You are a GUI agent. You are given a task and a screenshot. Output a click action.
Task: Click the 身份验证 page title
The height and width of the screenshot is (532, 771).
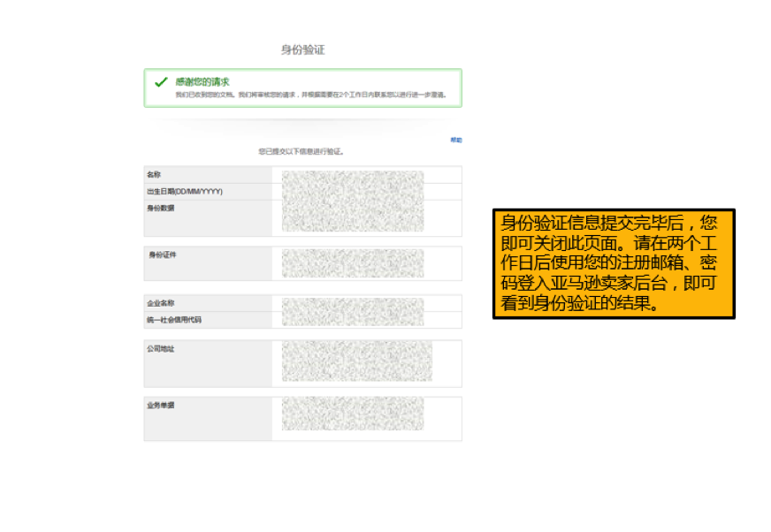[302, 50]
